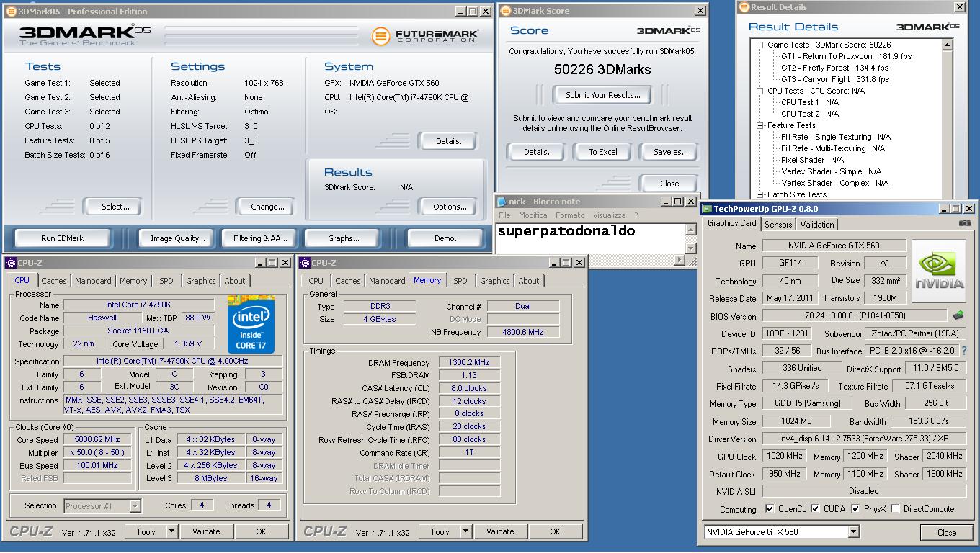Click the Image Quality... button
Screen dimensions: 980x553
178,238
